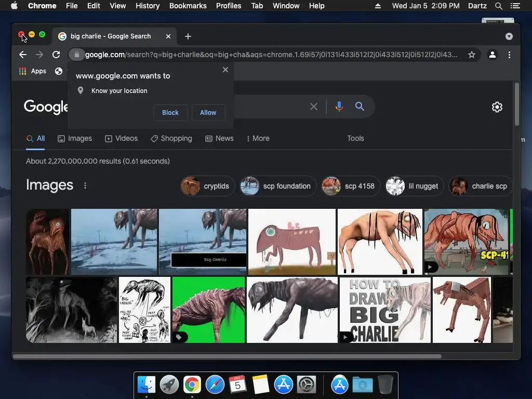Open System Preferences from the Dock

pyautogui.click(x=307, y=385)
